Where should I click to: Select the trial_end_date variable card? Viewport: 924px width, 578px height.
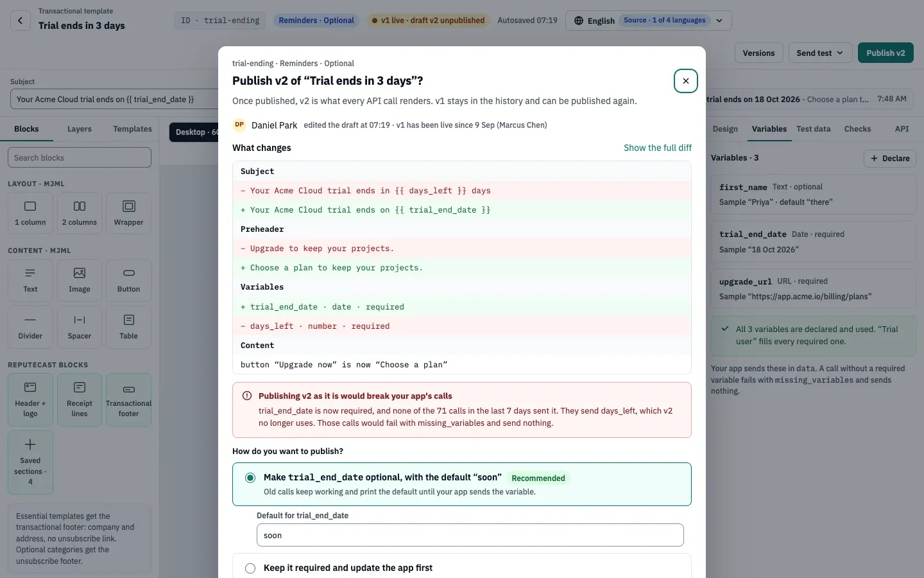[x=813, y=241]
